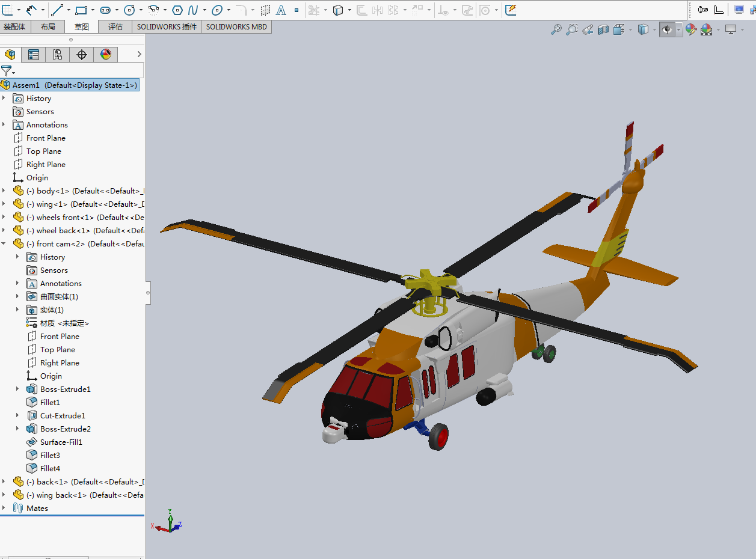
Task: Open the Display Style dropdown arrow
Action: (x=654, y=30)
